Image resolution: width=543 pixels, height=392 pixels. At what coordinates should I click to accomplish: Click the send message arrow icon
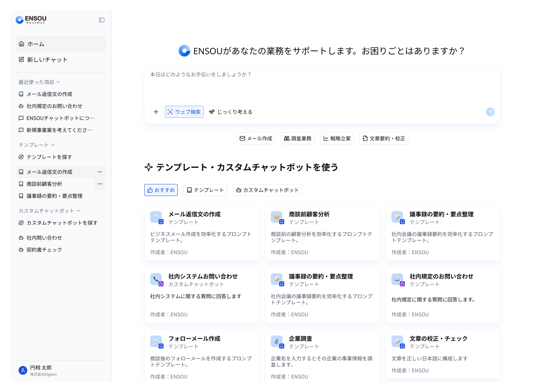pos(490,112)
